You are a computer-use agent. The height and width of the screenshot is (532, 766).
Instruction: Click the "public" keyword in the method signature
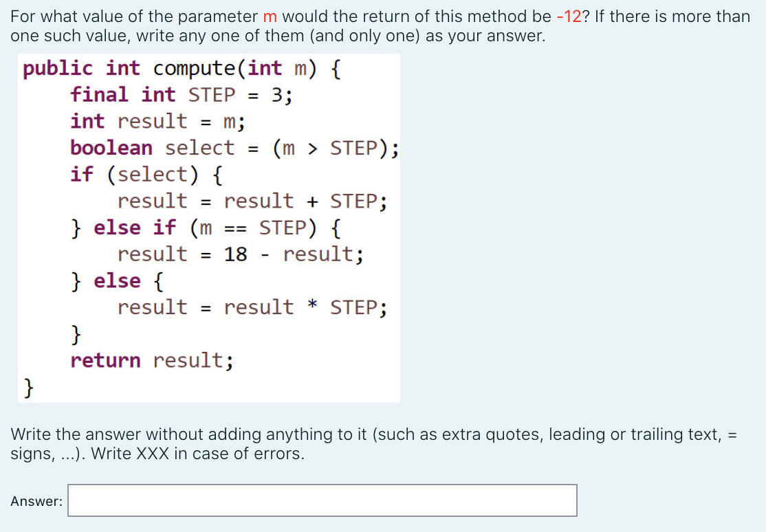pos(58,69)
